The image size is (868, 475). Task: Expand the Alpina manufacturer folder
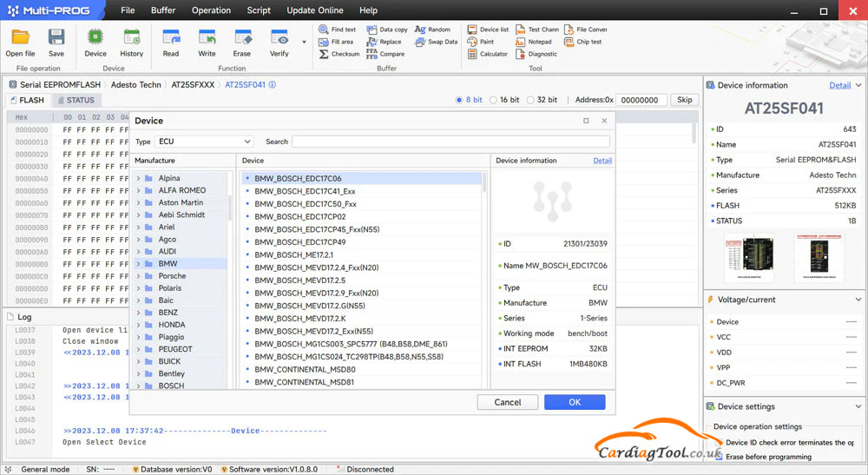point(138,178)
